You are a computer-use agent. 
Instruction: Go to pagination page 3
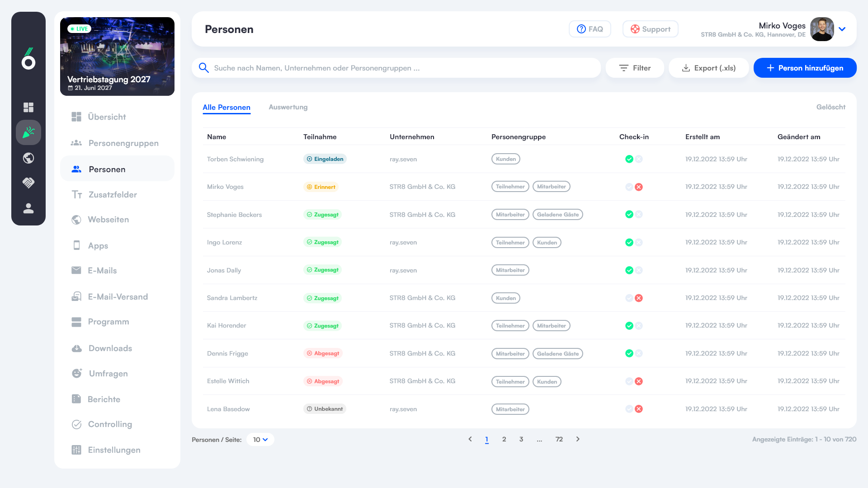[x=521, y=439]
